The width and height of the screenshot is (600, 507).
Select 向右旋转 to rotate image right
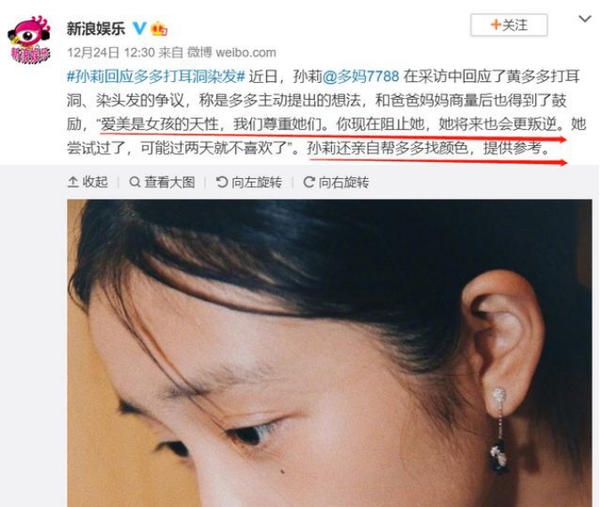(x=336, y=182)
